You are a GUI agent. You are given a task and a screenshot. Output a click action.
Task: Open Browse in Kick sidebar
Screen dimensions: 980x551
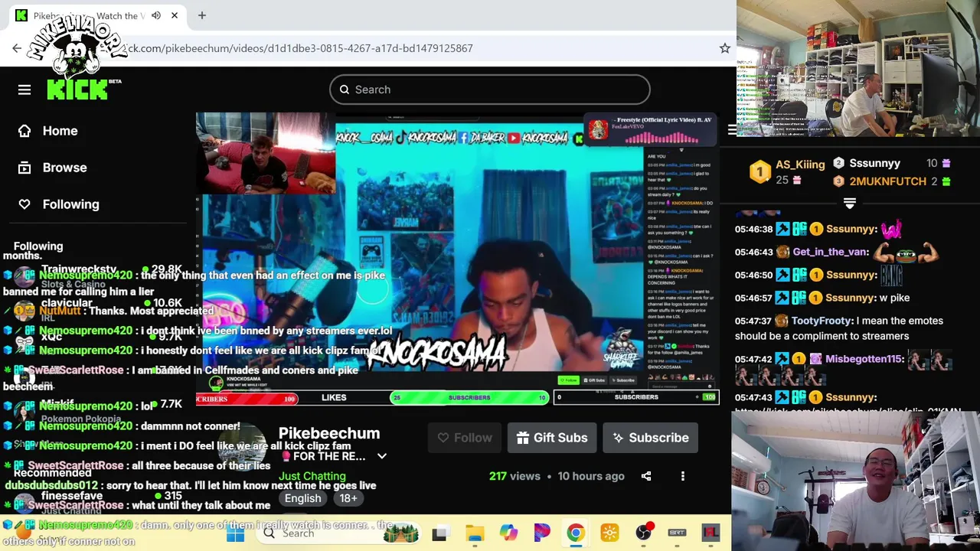click(54, 168)
